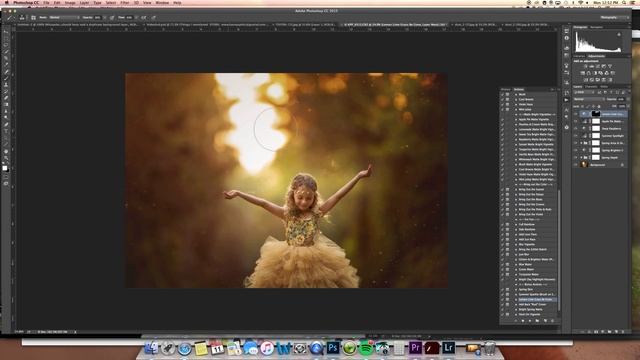Image resolution: width=640 pixels, height=360 pixels.
Task: Click the Play selection button in Actions panel
Action: point(530,321)
